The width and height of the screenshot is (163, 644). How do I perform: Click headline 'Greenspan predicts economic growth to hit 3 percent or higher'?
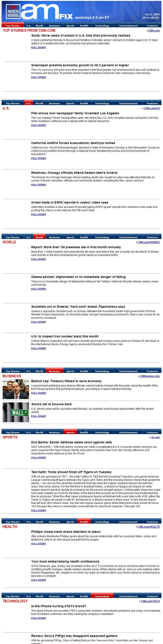[80, 65]
